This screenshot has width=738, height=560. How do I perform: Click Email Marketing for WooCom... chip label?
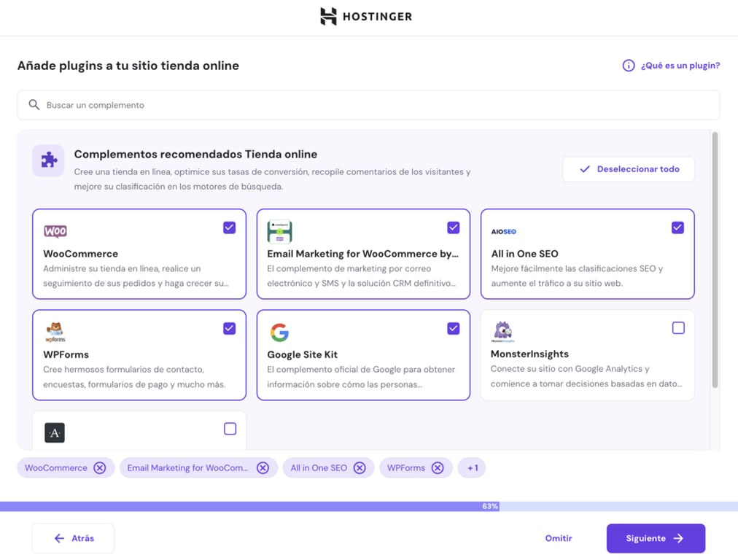(187, 468)
